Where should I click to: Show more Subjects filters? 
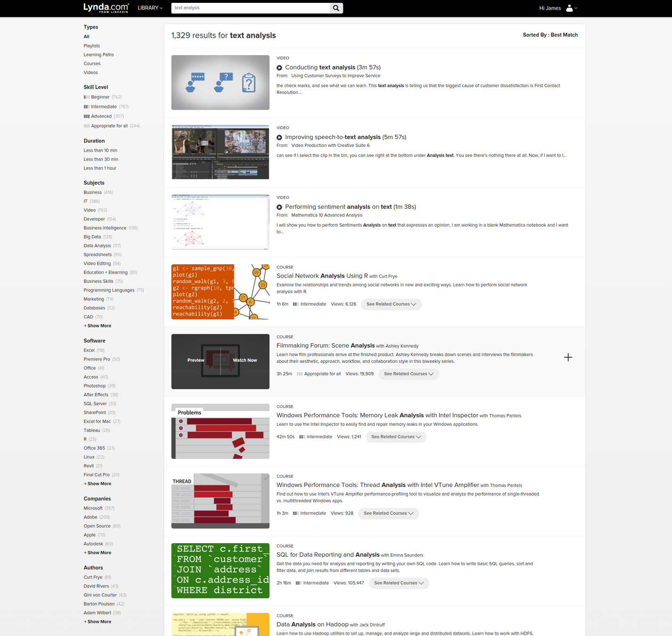[97, 326]
